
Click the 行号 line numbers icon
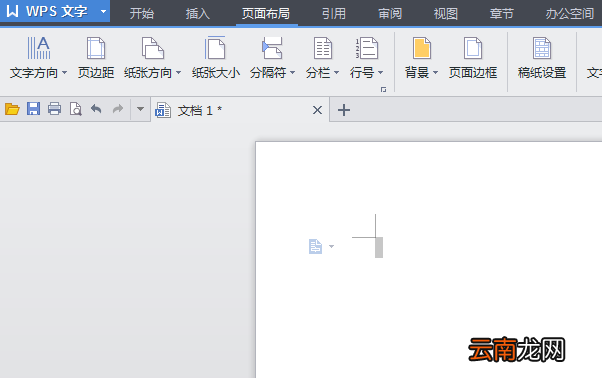(367, 48)
